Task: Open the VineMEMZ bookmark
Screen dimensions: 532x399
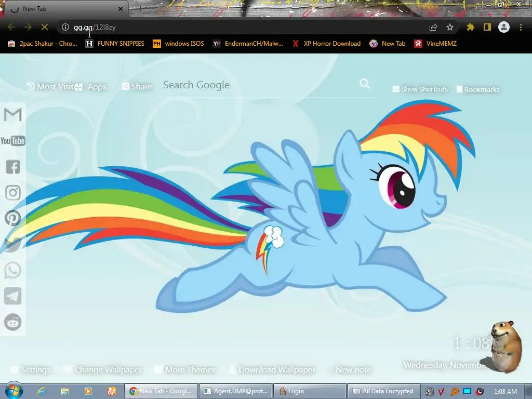Action: (435, 44)
